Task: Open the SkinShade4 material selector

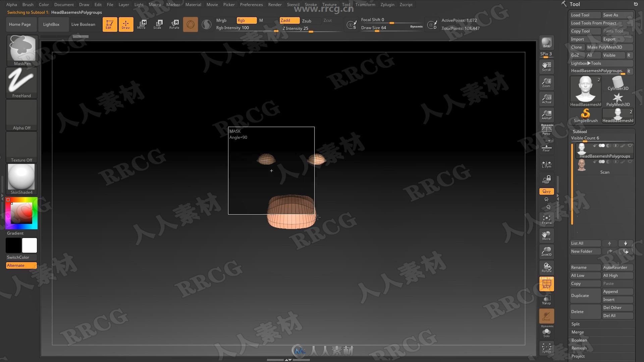Action: coord(21,179)
